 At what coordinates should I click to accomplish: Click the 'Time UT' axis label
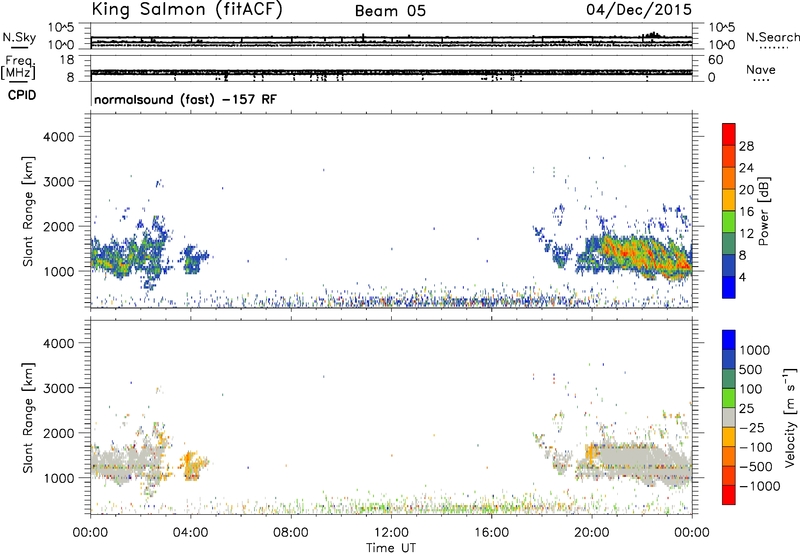[391, 548]
